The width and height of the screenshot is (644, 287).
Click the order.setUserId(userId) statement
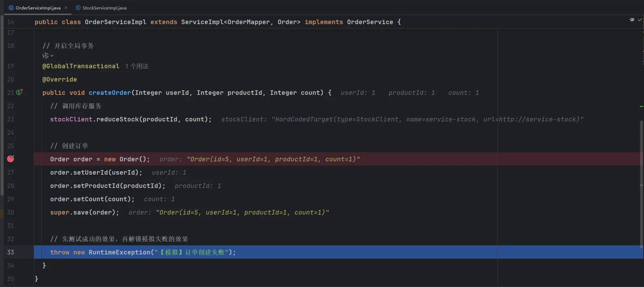[96, 173]
